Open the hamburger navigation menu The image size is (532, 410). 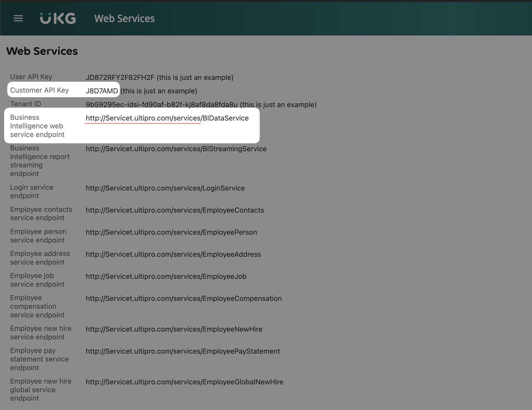point(18,18)
